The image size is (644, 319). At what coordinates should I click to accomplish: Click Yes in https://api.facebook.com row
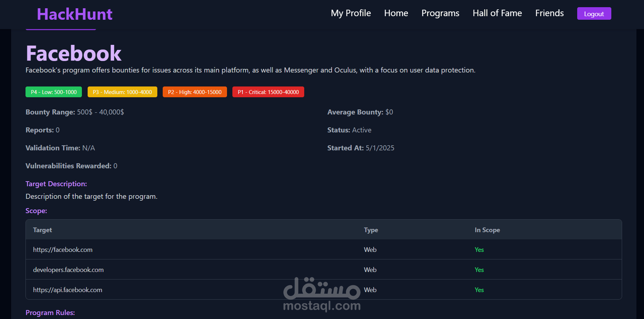click(479, 290)
